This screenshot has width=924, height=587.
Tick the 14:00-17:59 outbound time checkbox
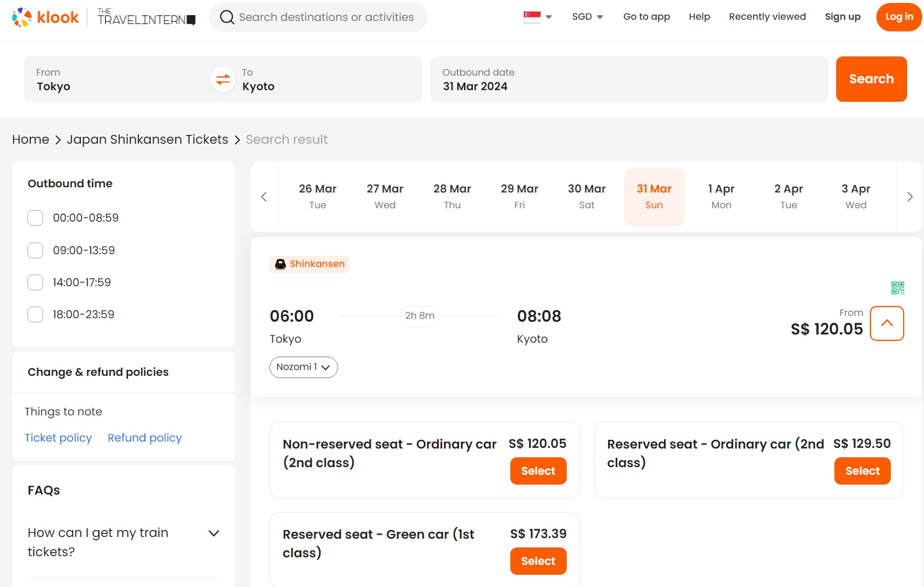click(x=35, y=282)
